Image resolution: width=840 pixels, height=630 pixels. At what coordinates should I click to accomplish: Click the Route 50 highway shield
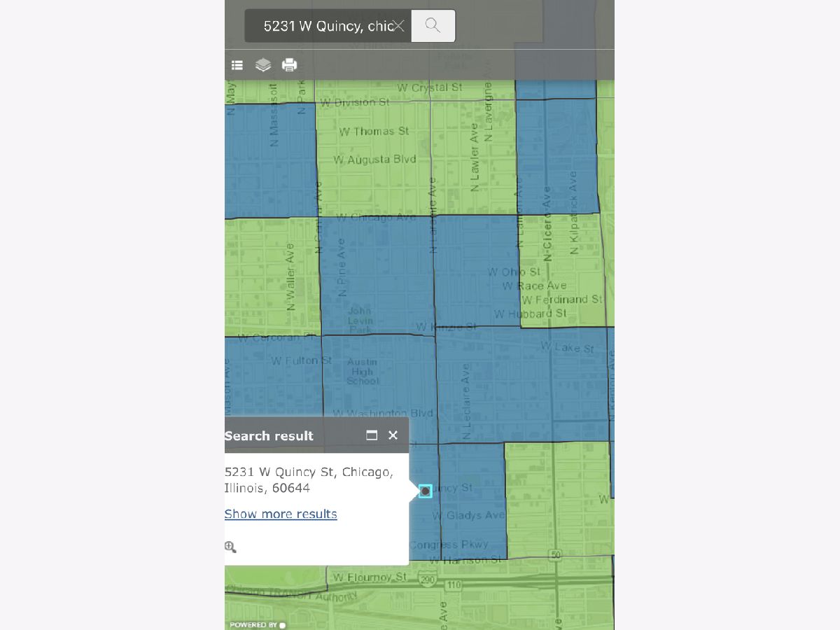(556, 555)
